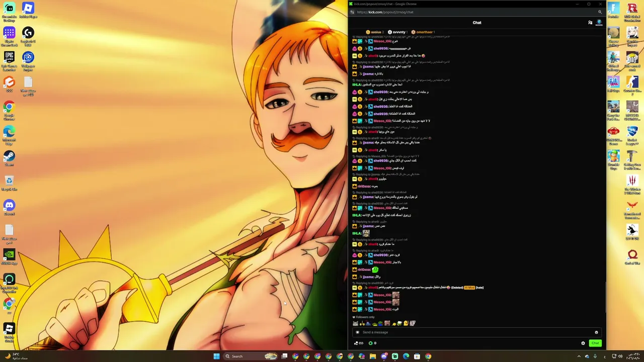Screen dimensions: 644x362
Task: Open File Explorer from taskbar
Action: click(x=373, y=356)
